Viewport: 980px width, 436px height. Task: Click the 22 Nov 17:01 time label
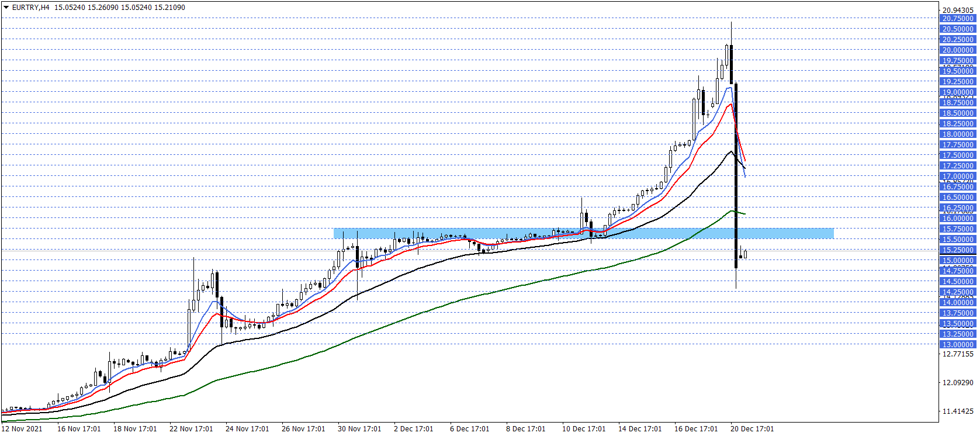pos(191,429)
